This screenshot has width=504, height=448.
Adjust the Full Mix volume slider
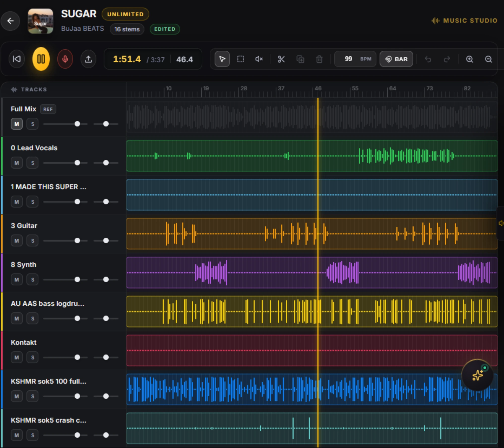(x=66, y=124)
